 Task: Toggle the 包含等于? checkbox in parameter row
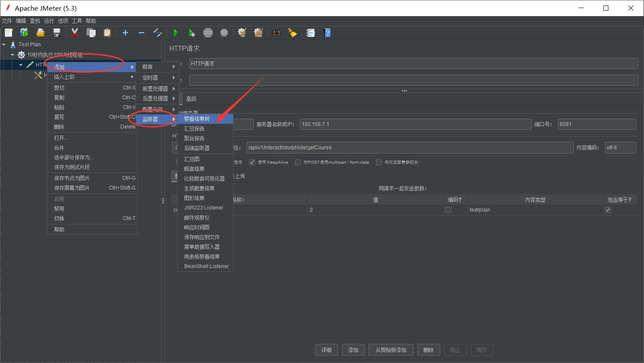click(608, 210)
